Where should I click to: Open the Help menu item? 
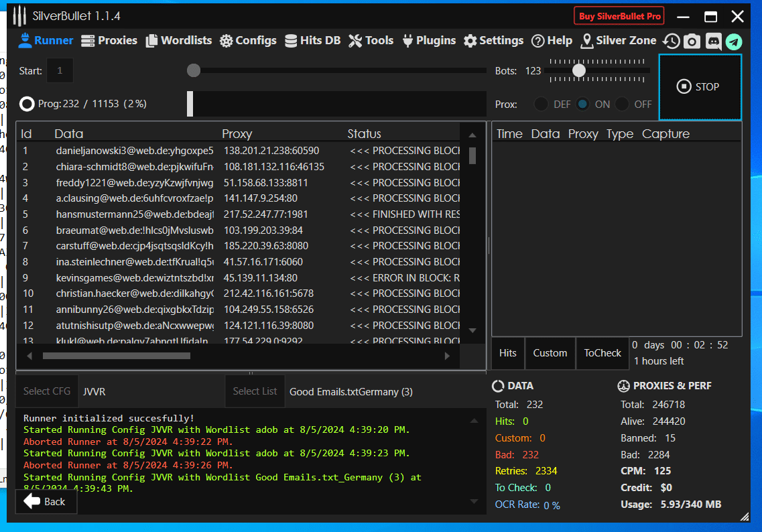click(552, 41)
